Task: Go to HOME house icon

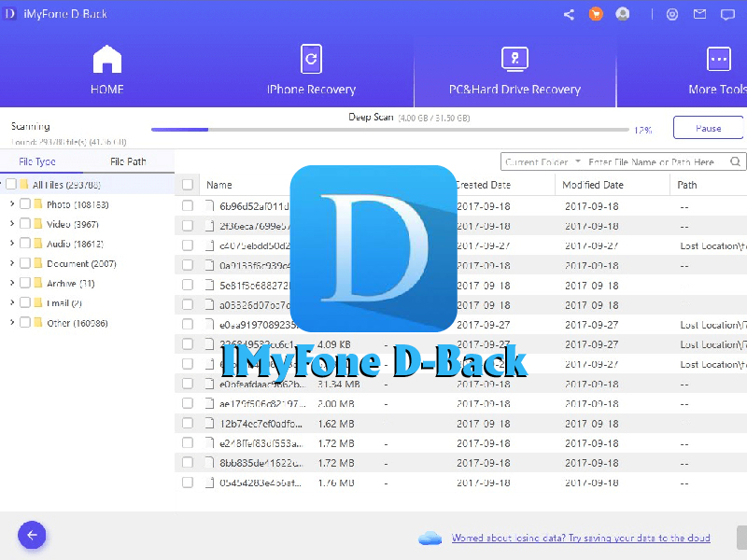Action: pyautogui.click(x=107, y=59)
